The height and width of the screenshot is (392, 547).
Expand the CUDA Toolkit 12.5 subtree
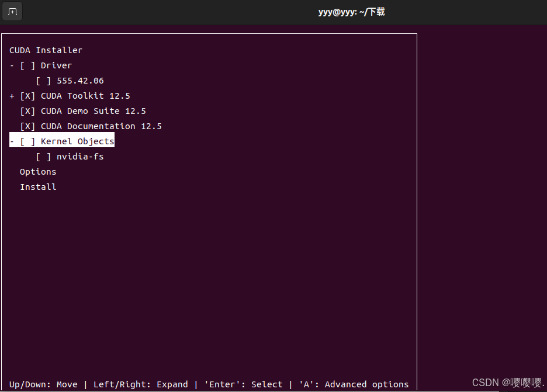click(x=11, y=95)
